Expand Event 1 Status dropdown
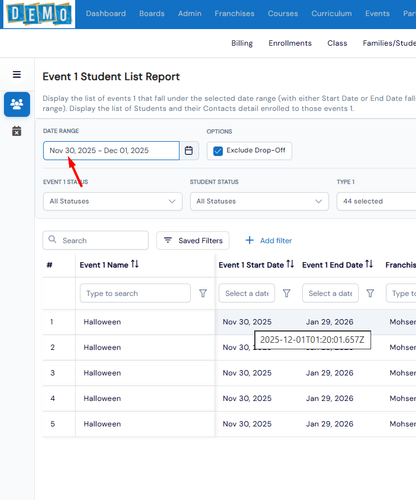Screen dimensions: 416x500 click(x=113, y=201)
